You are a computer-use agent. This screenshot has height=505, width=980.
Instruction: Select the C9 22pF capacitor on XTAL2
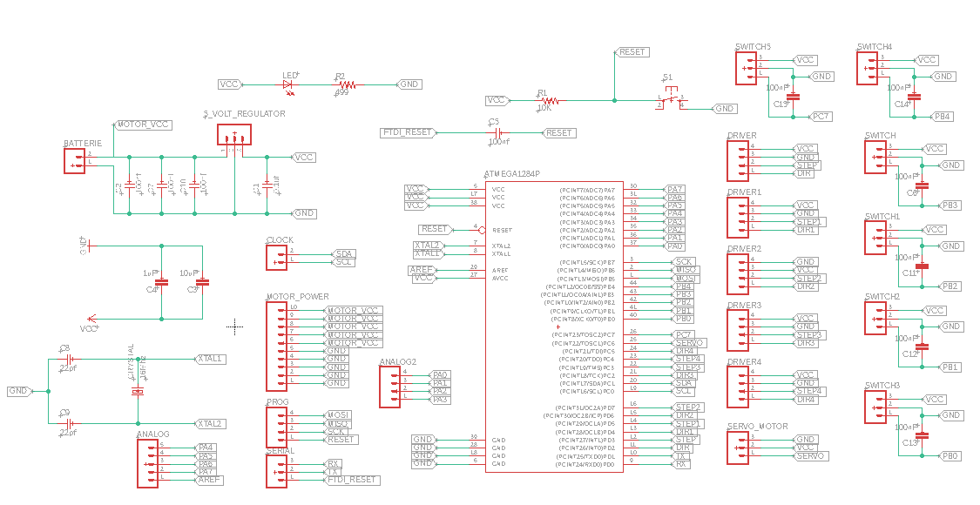click(x=70, y=424)
